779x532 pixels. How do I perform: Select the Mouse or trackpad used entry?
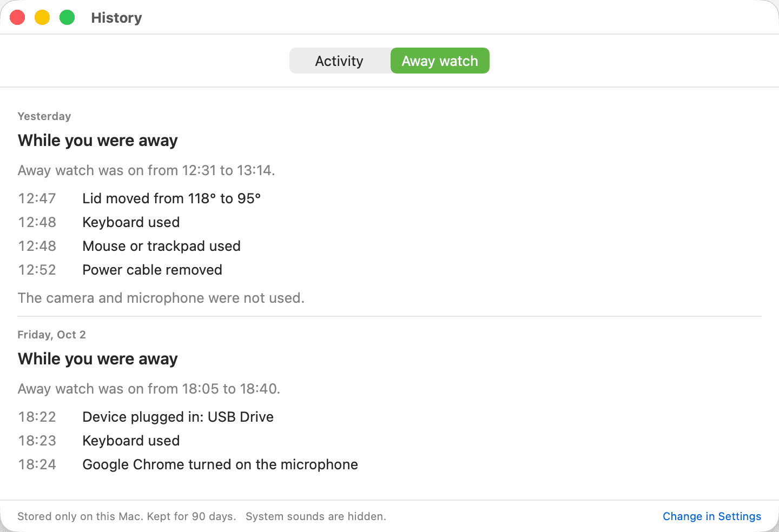click(x=129, y=246)
